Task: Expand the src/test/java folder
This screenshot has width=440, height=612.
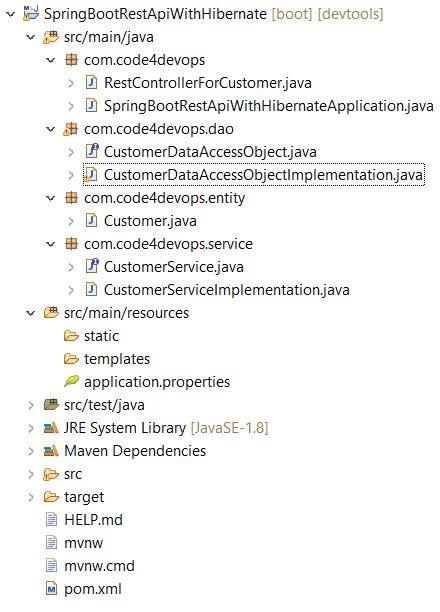Action: pos(31,405)
